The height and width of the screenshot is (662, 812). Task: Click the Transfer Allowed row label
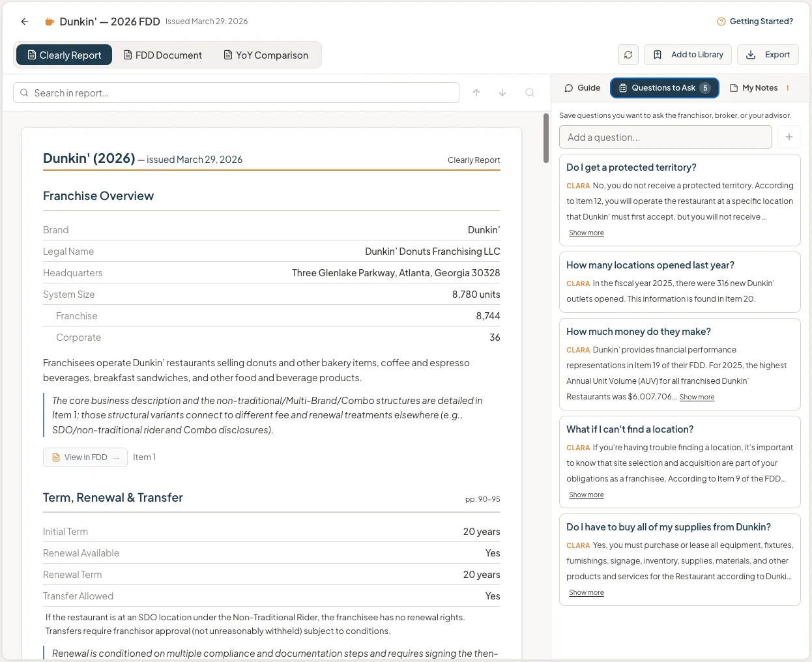pos(78,596)
